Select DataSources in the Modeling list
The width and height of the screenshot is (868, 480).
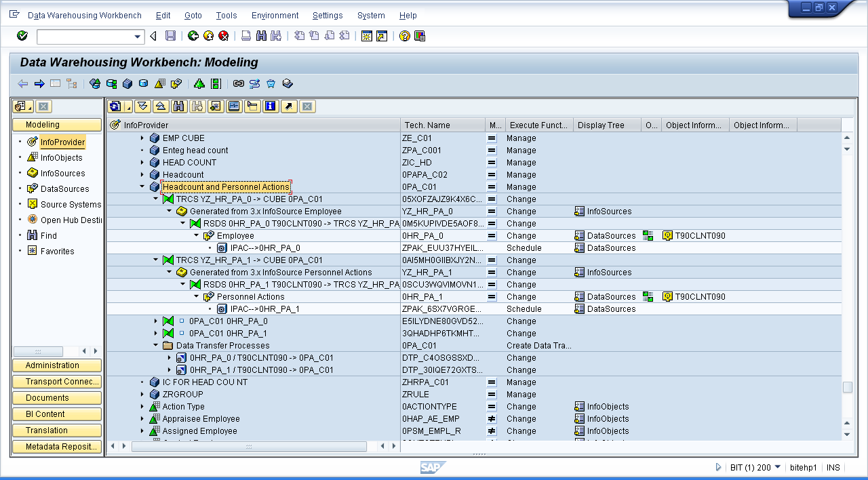(x=64, y=188)
